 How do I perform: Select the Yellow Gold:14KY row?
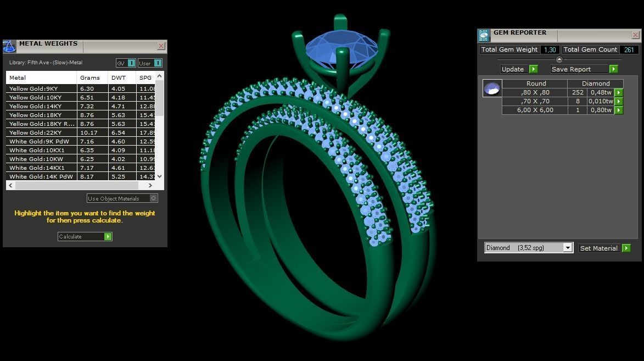coord(81,106)
